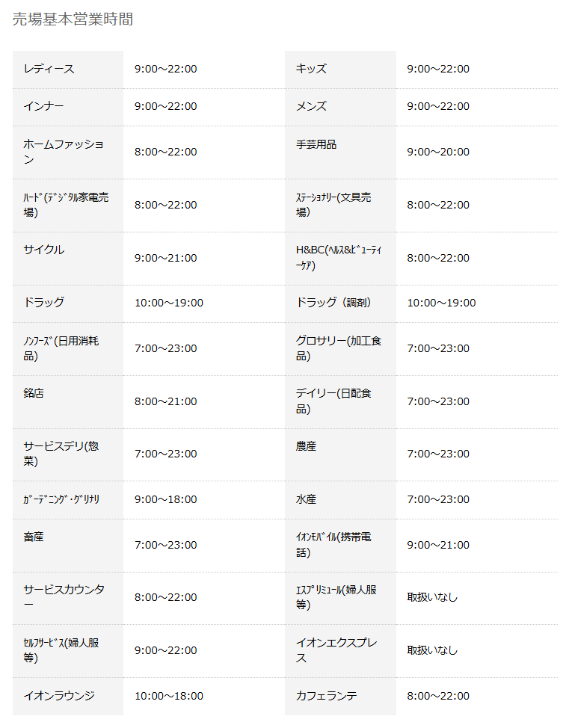Select the サイクル department cell
This screenshot has width=575, height=728.
[43, 250]
